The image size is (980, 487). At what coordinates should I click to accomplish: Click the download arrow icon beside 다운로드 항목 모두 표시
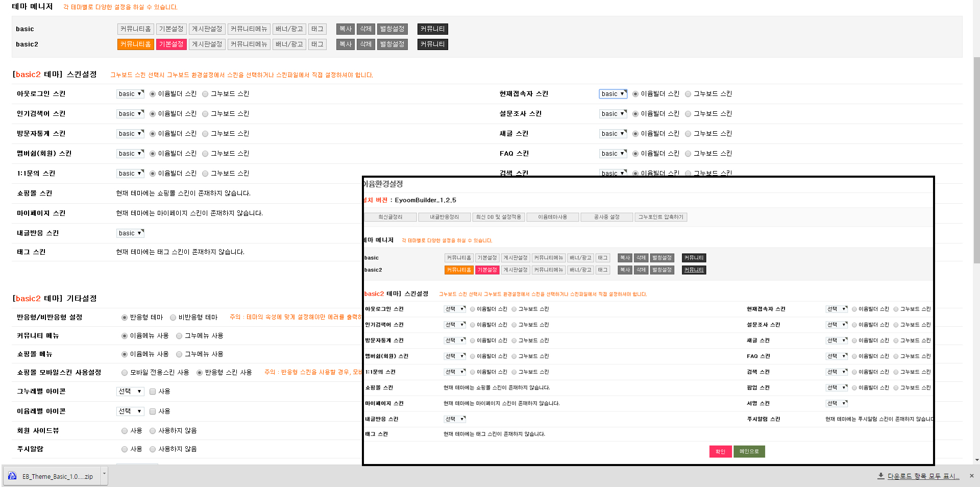pos(880,476)
